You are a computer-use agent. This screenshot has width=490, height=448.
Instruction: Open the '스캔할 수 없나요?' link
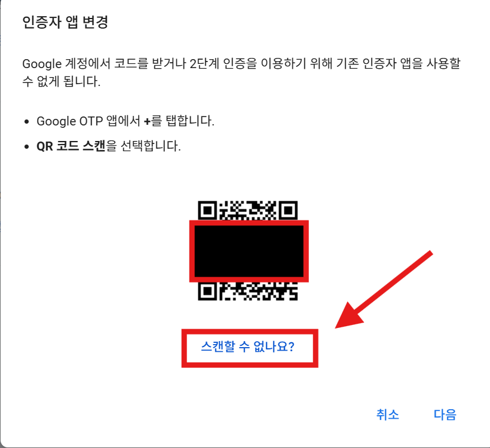tap(247, 347)
